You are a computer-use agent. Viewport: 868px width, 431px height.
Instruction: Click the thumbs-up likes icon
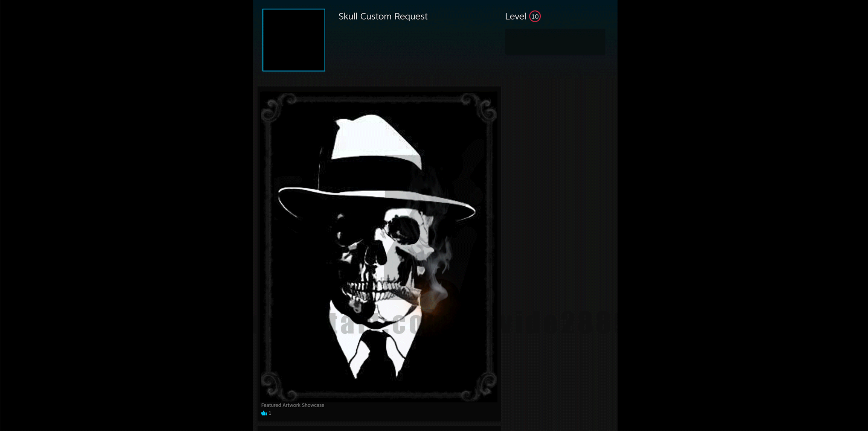click(x=264, y=413)
